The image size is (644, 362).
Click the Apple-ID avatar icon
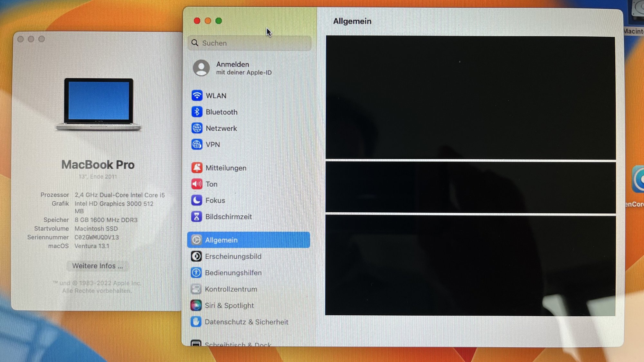point(201,68)
